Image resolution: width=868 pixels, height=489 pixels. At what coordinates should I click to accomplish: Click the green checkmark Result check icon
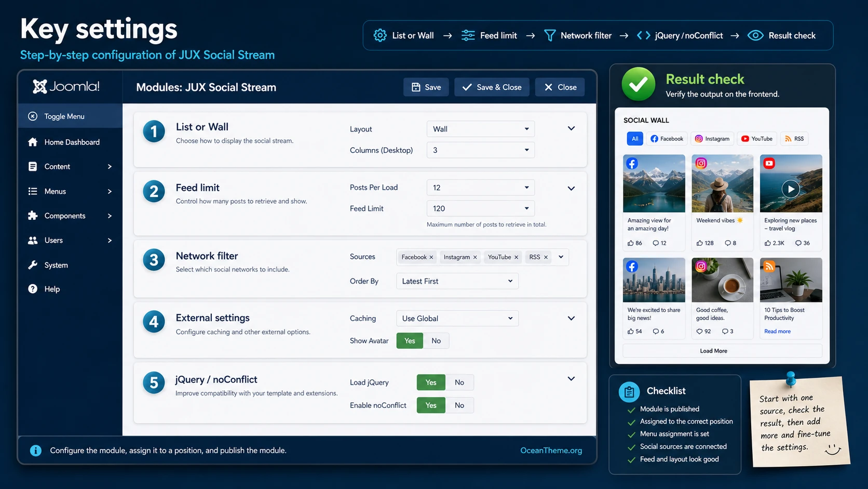click(x=639, y=84)
